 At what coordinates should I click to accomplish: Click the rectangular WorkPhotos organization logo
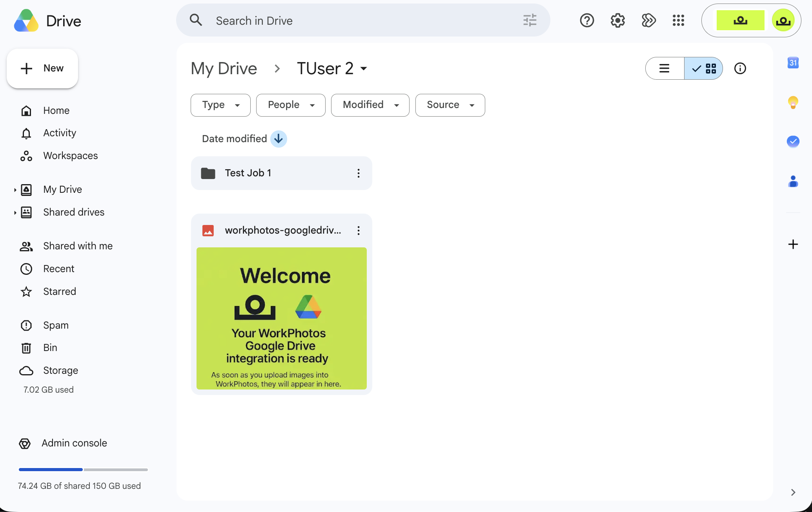point(740,20)
